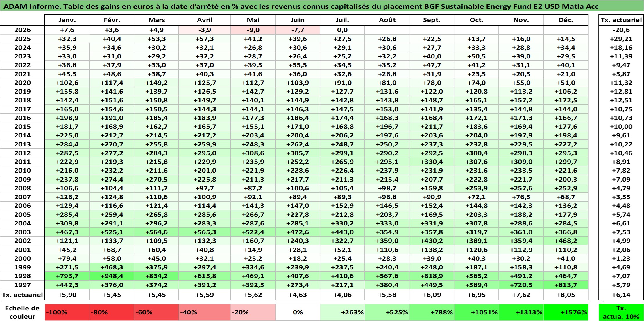Viewport: 644px width, 321px height.
Task: Select the +468,2 cell for December 2002
Action: pos(566,241)
